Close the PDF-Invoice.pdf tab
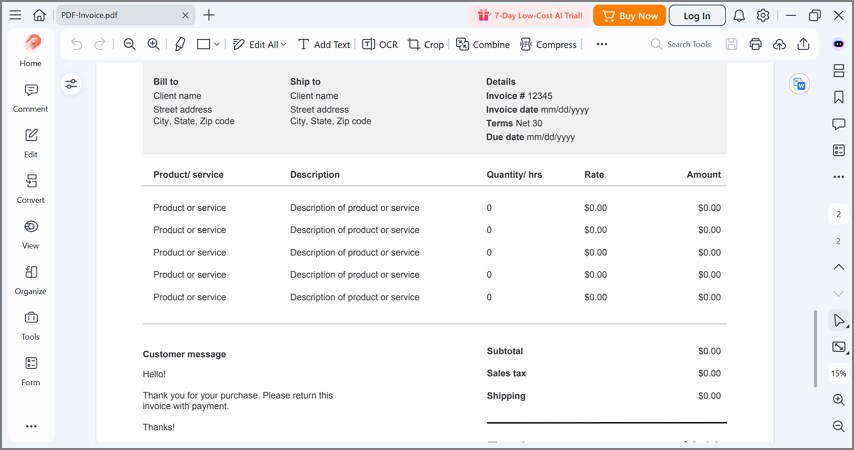This screenshot has width=854, height=450. point(185,15)
